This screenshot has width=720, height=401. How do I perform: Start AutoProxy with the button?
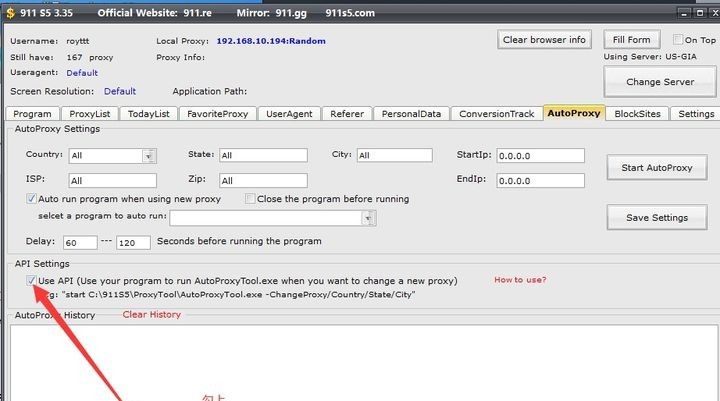[657, 168]
